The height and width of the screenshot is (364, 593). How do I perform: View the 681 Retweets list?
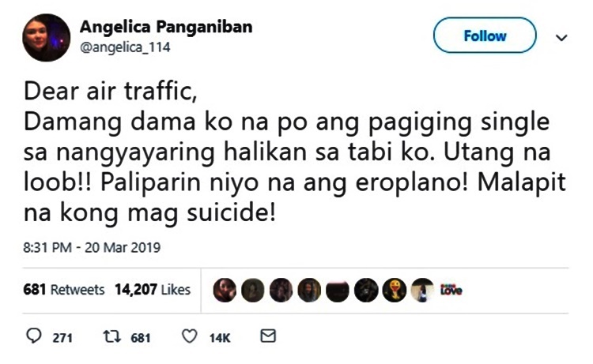63,290
